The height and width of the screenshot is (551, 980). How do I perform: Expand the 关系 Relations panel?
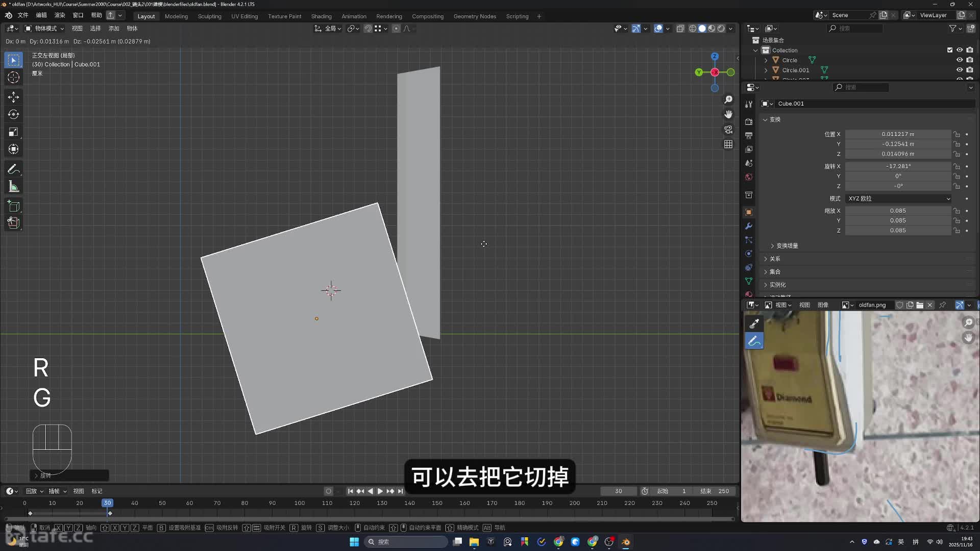775,259
